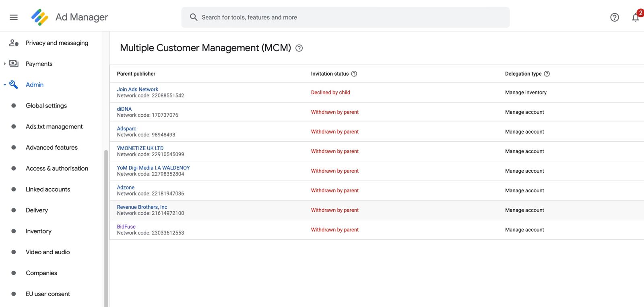Click the Privacy and messaging icon

[x=14, y=43]
